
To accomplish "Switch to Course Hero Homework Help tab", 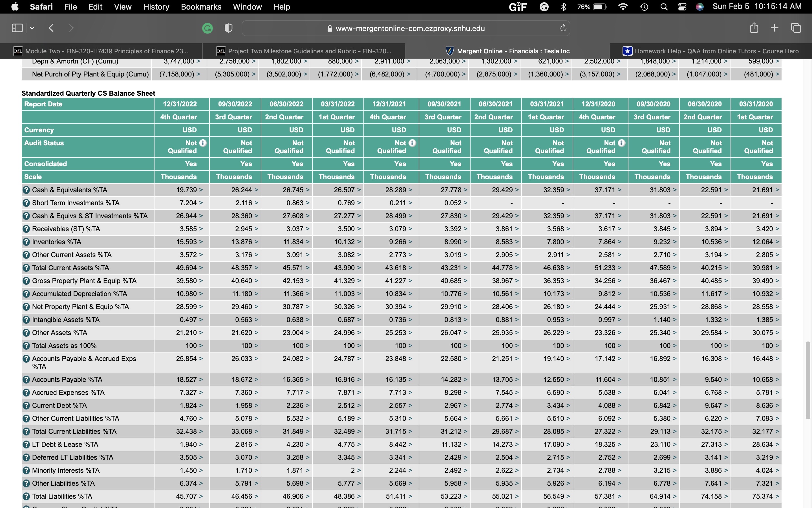I will point(711,51).
